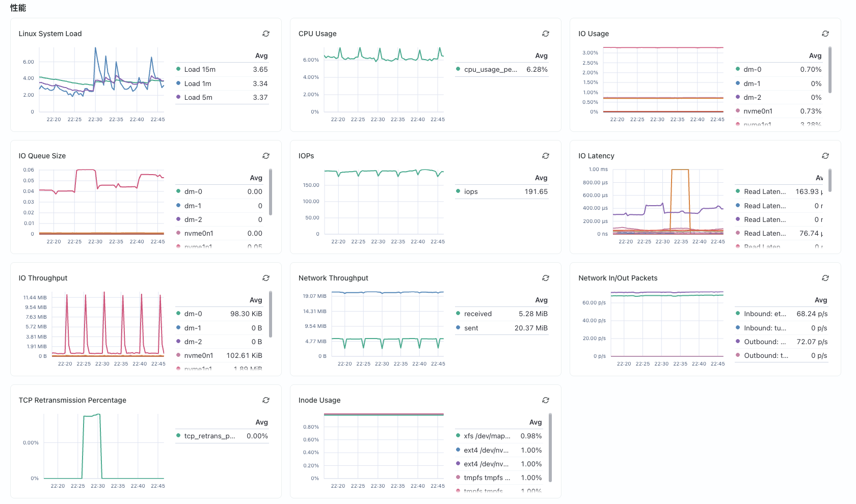Refresh Network In/Out Packets panel

pos(825,278)
